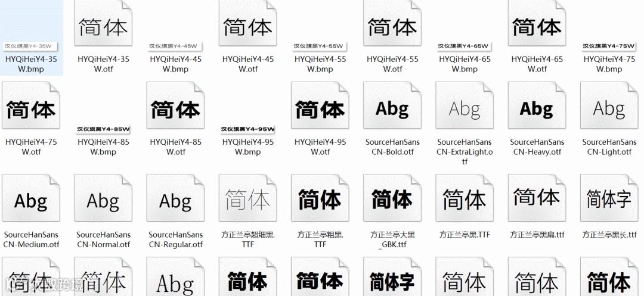Select the SourceHanSansCN-Normal.otf font icon
644x296 pixels.
[104, 198]
